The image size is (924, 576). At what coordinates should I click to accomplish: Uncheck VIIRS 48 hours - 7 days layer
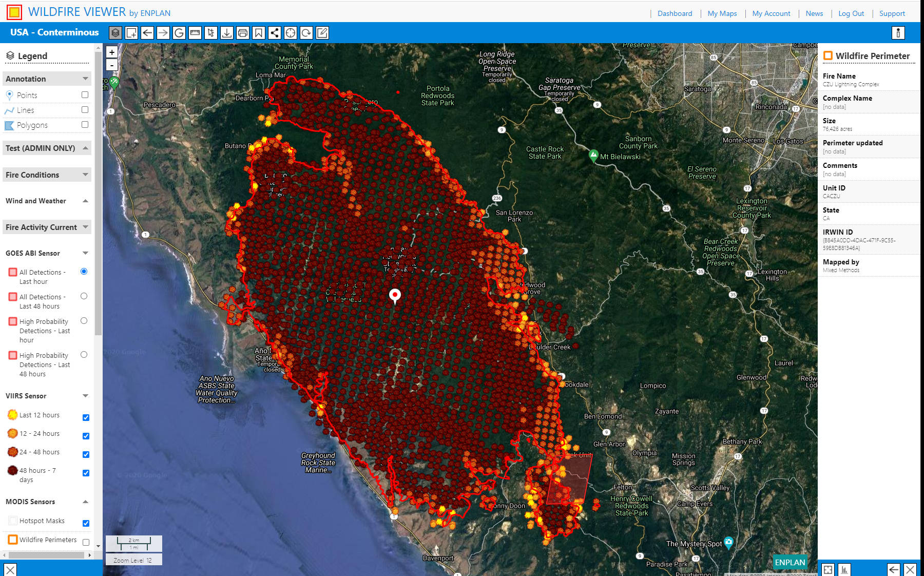[86, 473]
